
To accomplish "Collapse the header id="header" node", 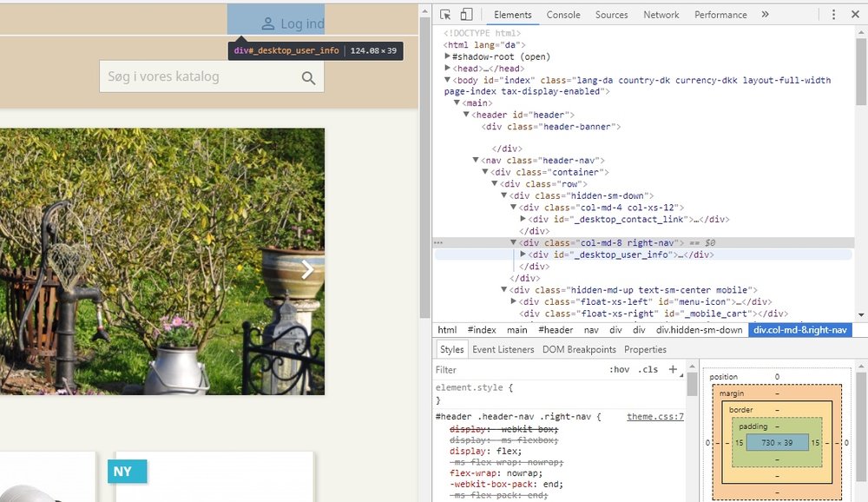I will (466, 114).
